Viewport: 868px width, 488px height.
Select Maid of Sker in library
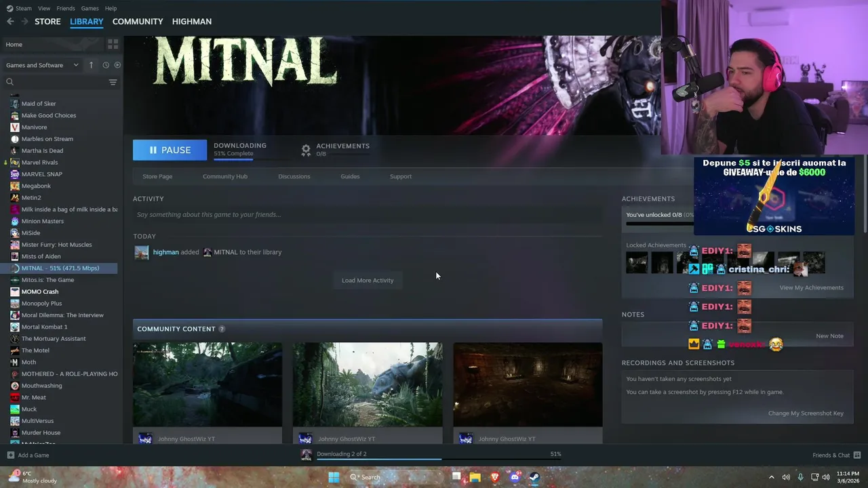click(x=39, y=104)
